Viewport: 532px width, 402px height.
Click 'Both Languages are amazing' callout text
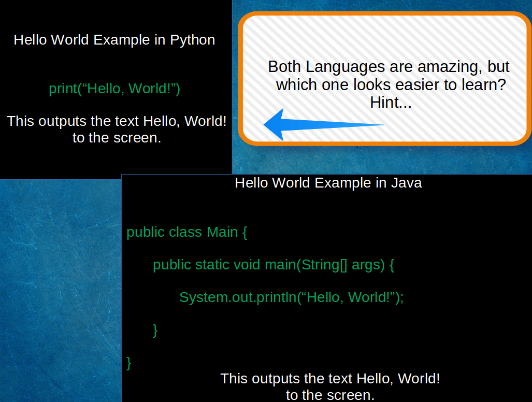[x=389, y=84]
